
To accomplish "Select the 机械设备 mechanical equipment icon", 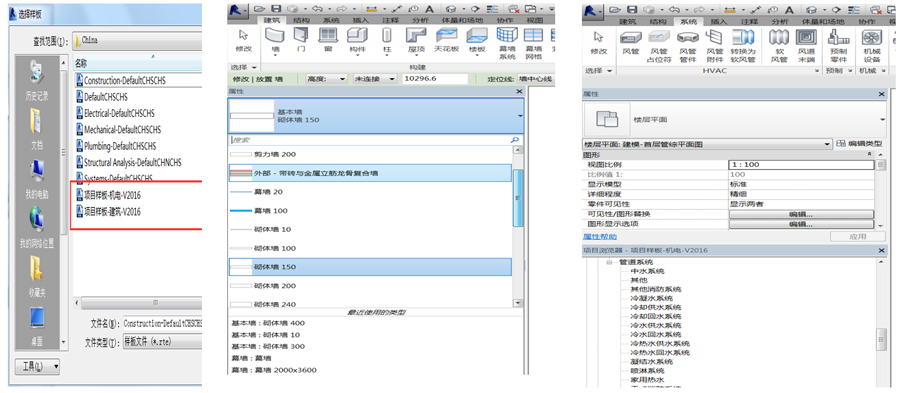I will 872,38.
